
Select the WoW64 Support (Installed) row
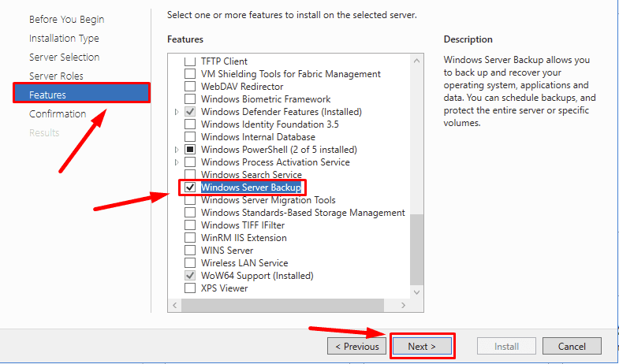(x=257, y=276)
